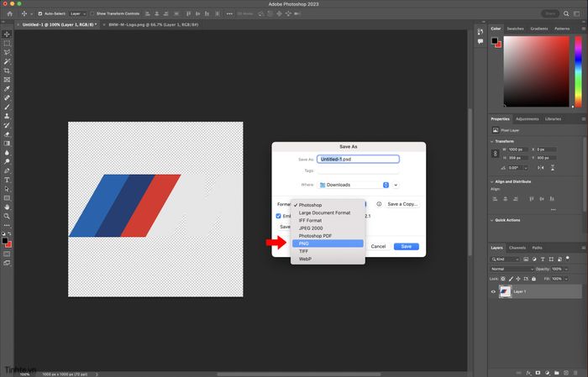This screenshot has height=377, width=588.
Task: Collapse the Transform section
Action: (492, 141)
